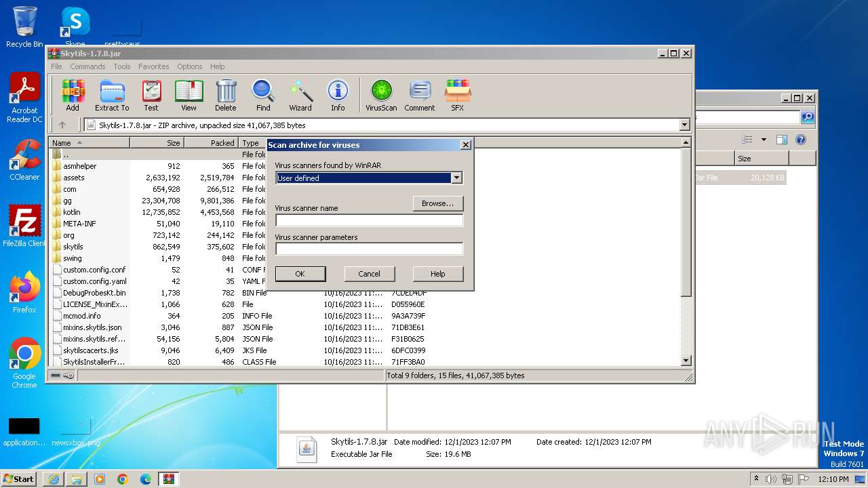
Task: Sort by Packed column header
Action: [212, 142]
